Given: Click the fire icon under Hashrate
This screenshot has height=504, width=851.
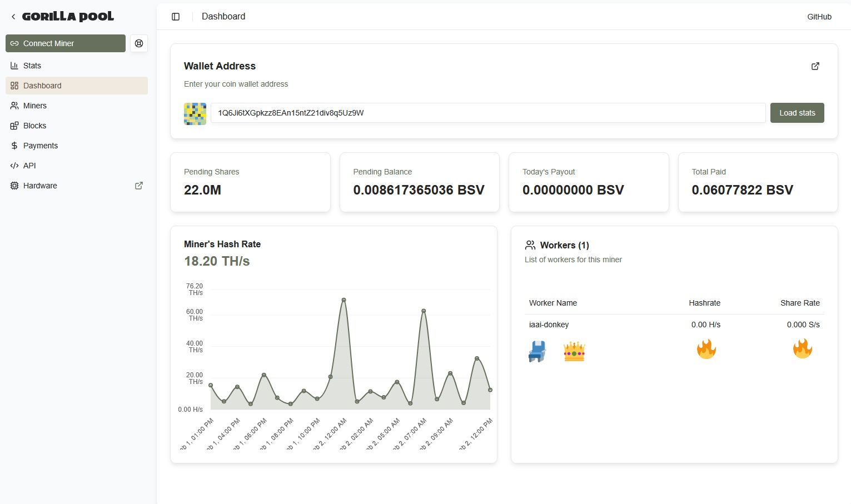Looking at the screenshot, I should (x=706, y=350).
